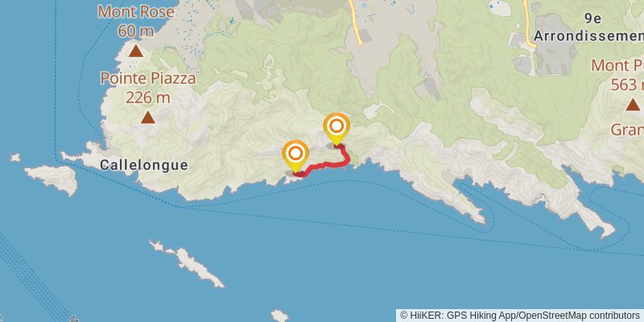Click the Mont Pu peak triangle icon
Screen dimensions: 644x322
(x=633, y=105)
